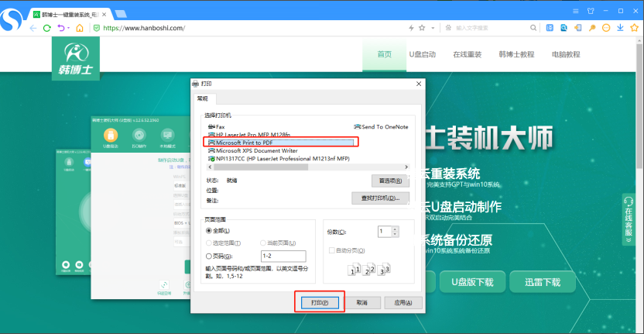
Task: Click the lightning speed-mode icon
Action: click(x=411, y=28)
